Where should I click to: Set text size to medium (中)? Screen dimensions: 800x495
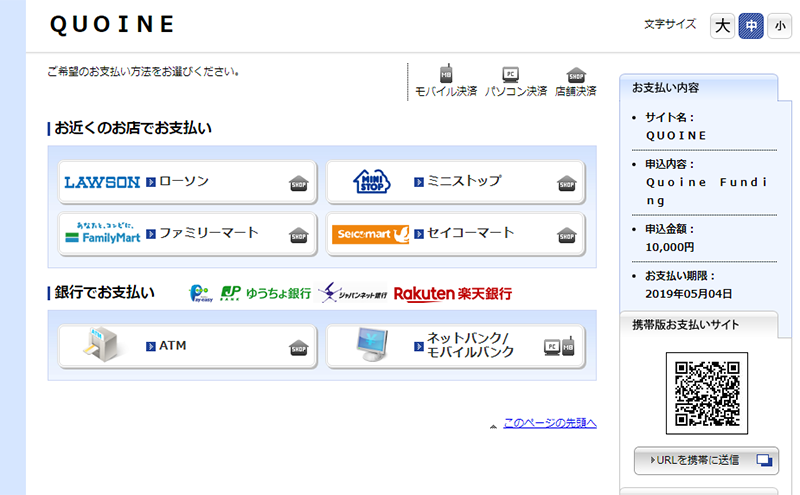[751, 26]
